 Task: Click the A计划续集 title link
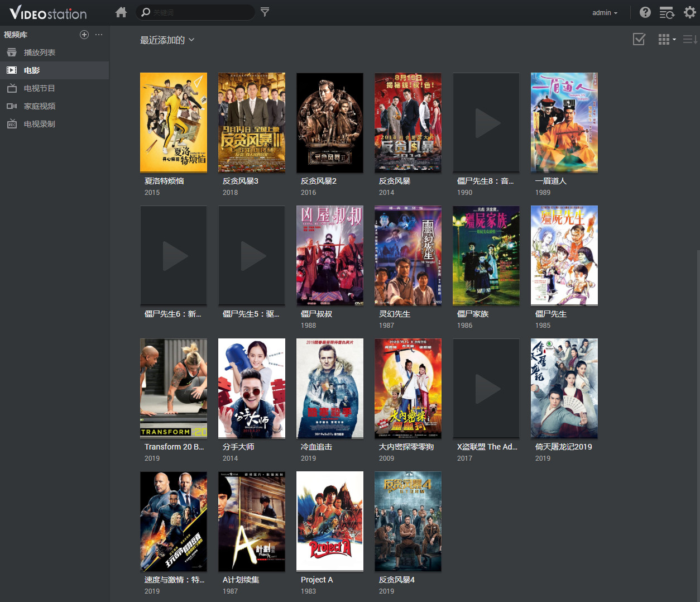point(241,580)
